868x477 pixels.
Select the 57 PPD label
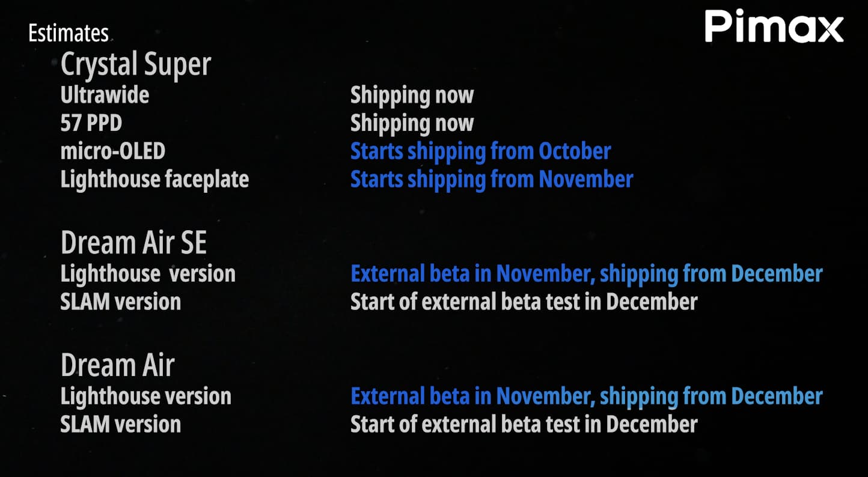click(91, 123)
